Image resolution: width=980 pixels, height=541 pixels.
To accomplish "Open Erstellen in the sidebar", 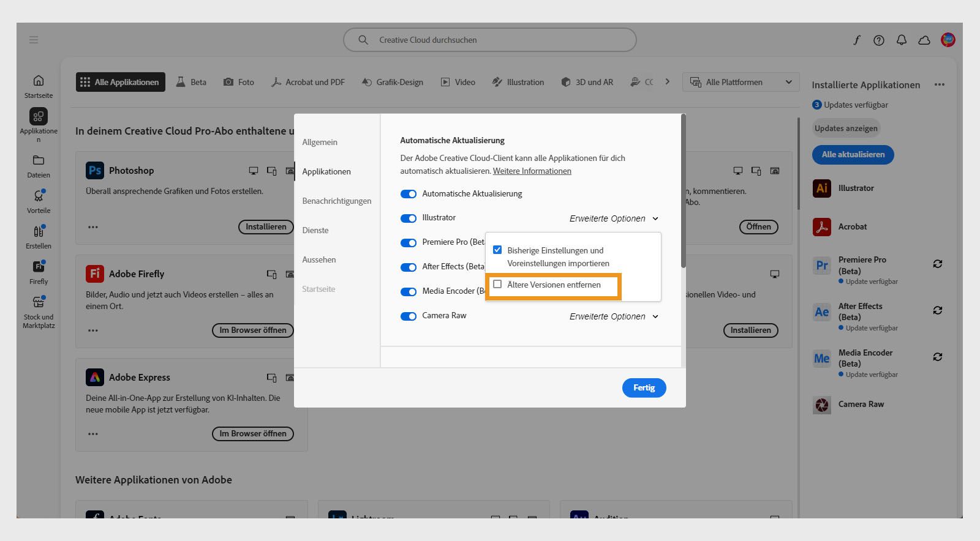I will tap(39, 237).
